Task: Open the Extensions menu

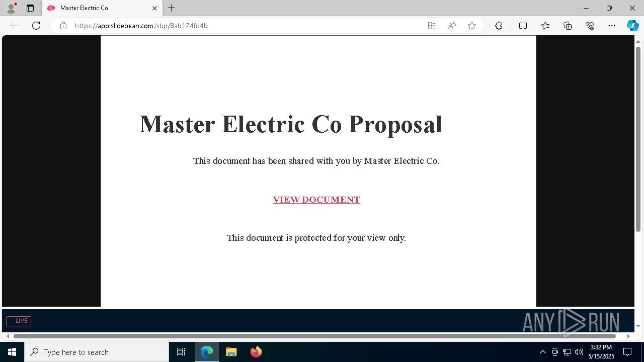Action: [499, 26]
